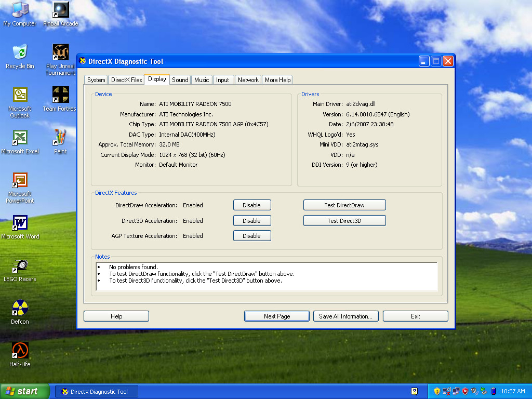This screenshot has height=399, width=532.
Task: Click the "32.0 MB" memory value
Action: (169, 144)
